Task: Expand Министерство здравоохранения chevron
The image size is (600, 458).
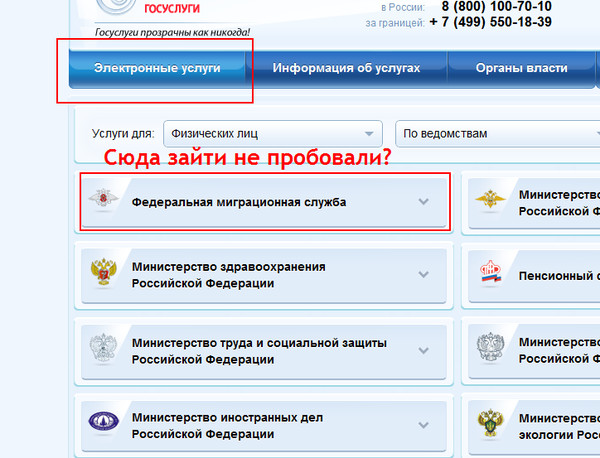Action: pyautogui.click(x=423, y=274)
